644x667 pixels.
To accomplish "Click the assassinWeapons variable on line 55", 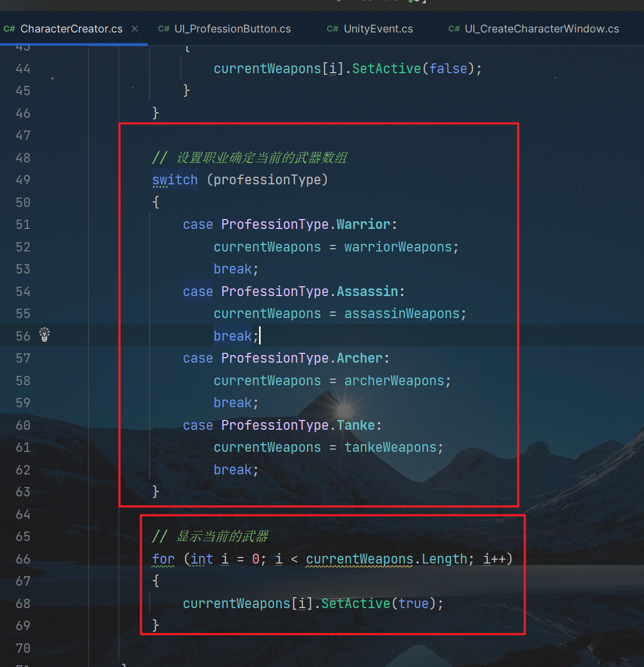I will click(x=401, y=314).
